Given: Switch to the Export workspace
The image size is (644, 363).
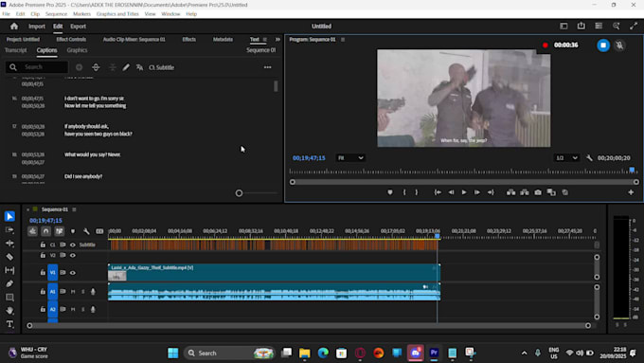Looking at the screenshot, I should 78,27.
